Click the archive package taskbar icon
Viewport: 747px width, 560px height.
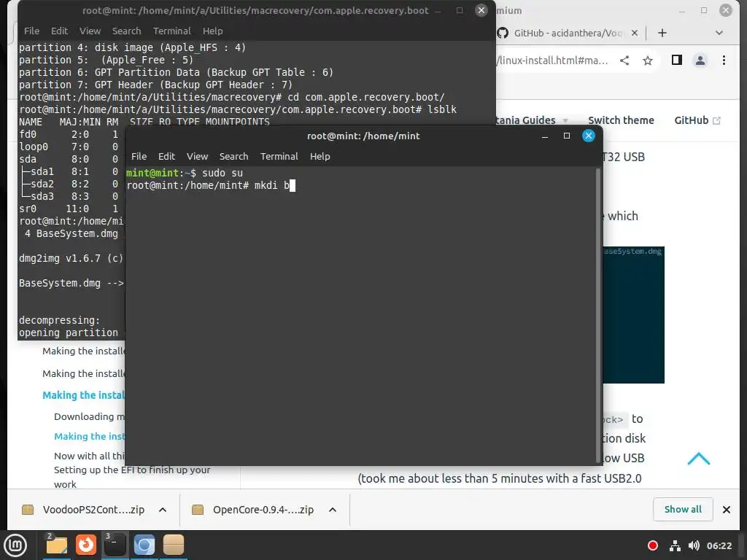coord(174,545)
